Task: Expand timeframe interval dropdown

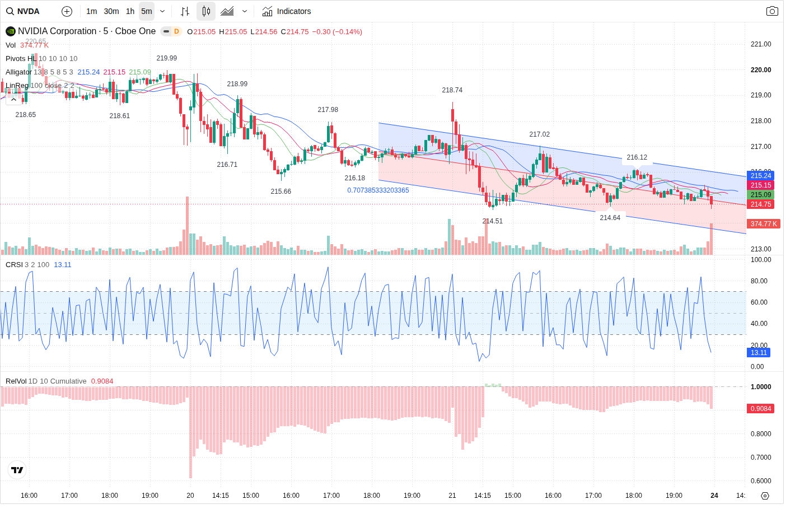Action: [x=162, y=11]
